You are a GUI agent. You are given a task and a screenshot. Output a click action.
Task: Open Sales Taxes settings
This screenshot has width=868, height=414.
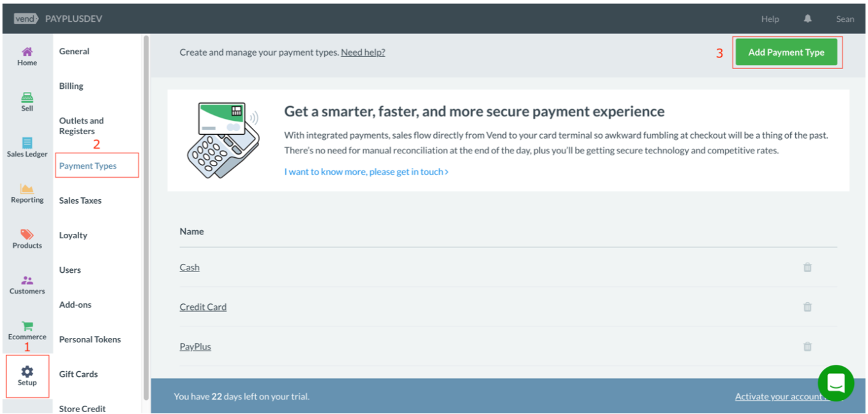click(x=80, y=201)
